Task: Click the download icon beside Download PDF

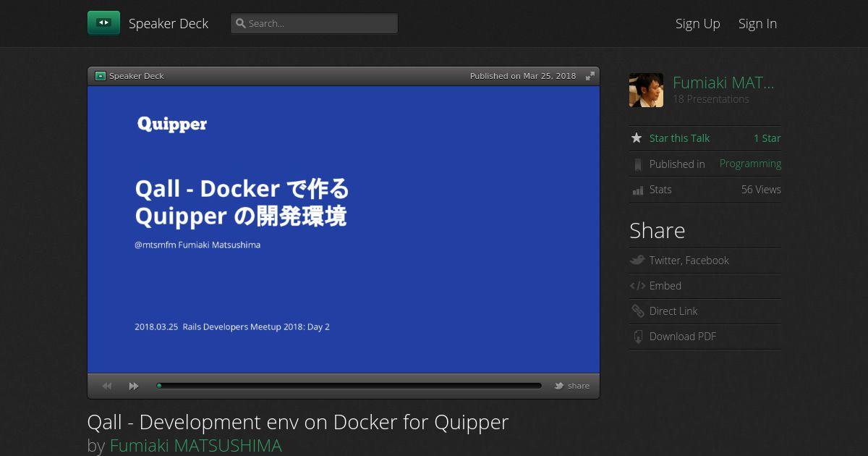Action: (637, 337)
